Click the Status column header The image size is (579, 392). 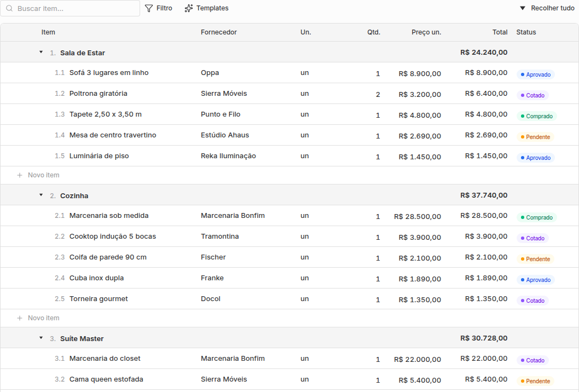point(526,32)
